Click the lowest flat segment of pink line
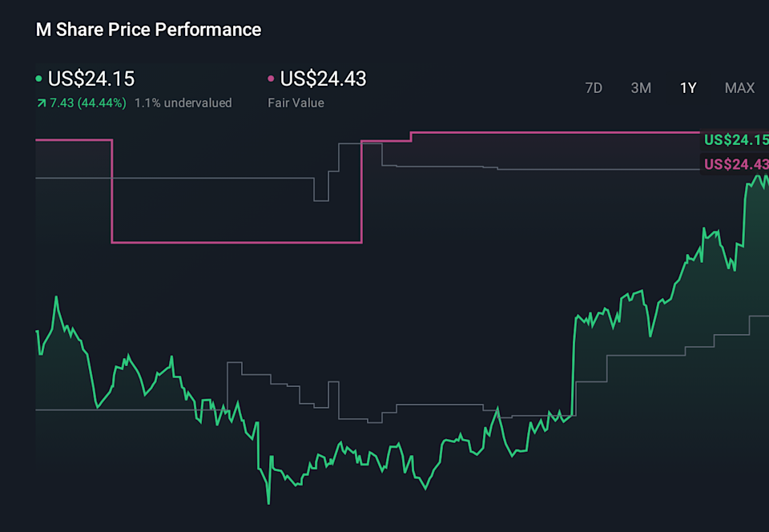The height and width of the screenshot is (532, 769). (236, 241)
